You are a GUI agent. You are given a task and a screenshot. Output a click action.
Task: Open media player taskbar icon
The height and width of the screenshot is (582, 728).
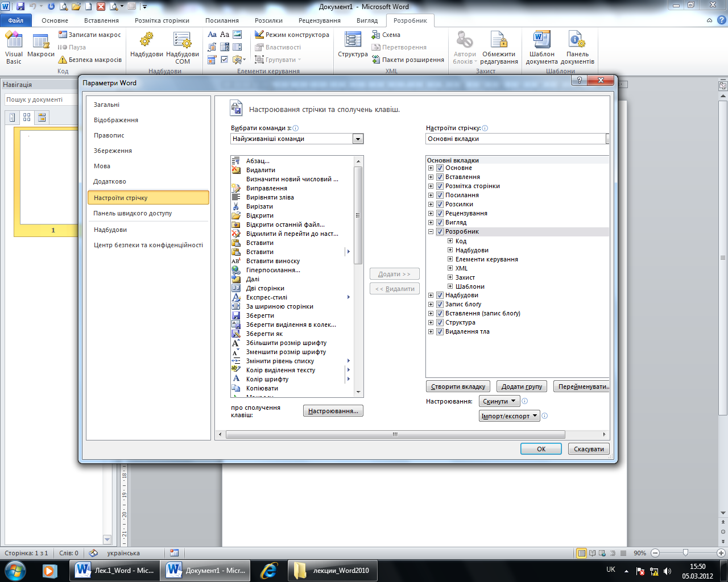click(x=50, y=571)
